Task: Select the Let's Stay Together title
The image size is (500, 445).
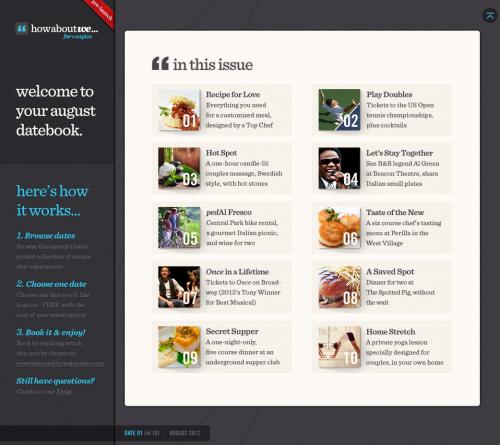Action: point(399,153)
